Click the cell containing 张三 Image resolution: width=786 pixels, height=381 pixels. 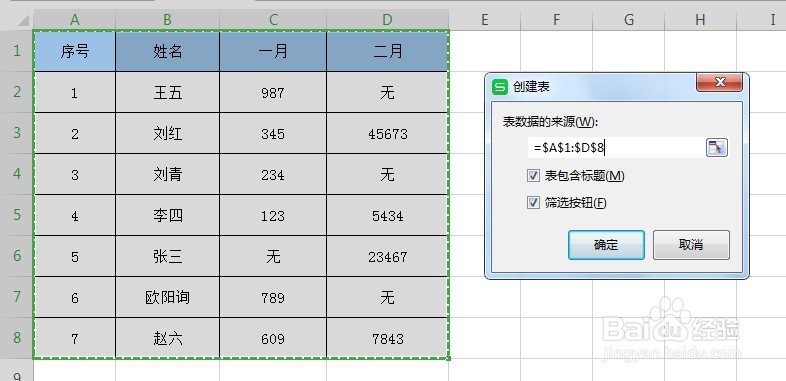click(167, 257)
